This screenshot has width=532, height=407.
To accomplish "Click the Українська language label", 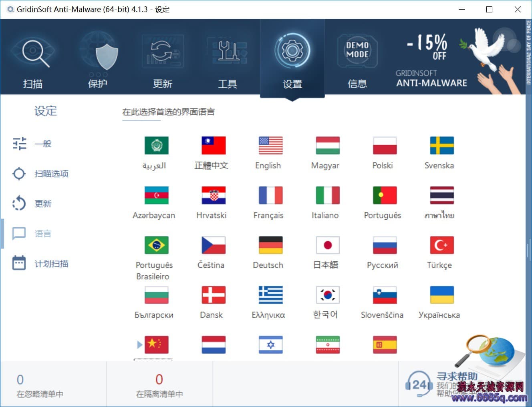I will 439,315.
